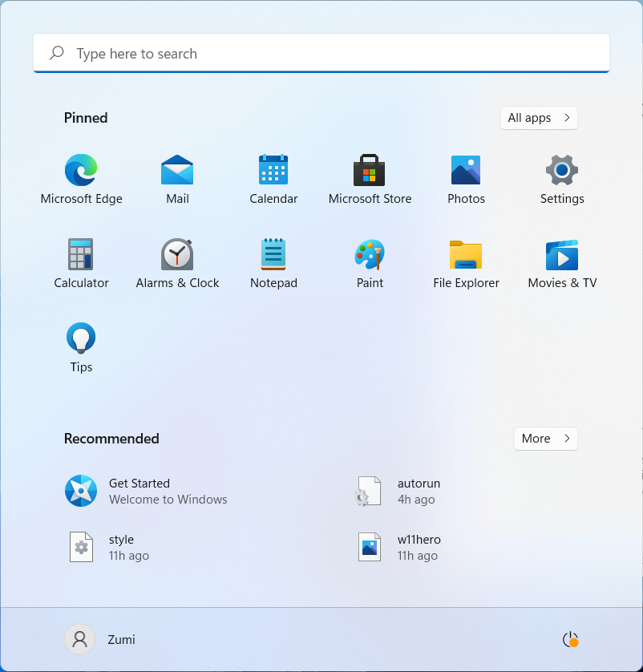Open the Calendar app
Viewport: 643px width, 672px height.
(273, 179)
